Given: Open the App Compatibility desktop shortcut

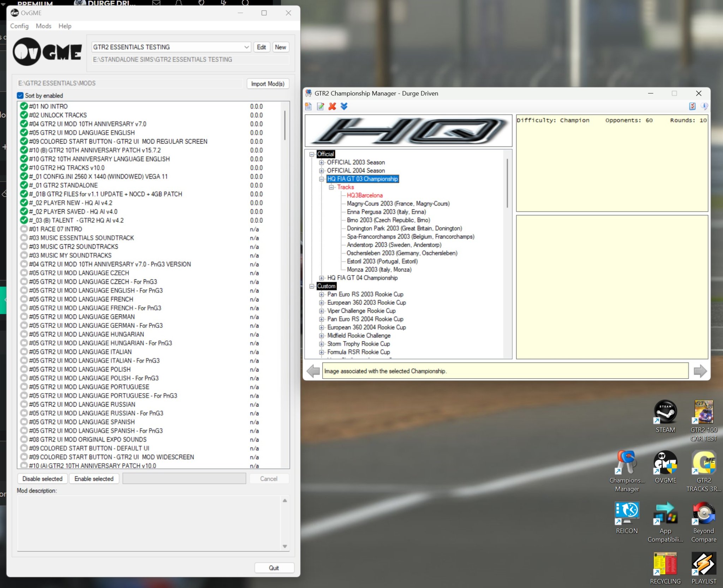Looking at the screenshot, I should pyautogui.click(x=665, y=522).
